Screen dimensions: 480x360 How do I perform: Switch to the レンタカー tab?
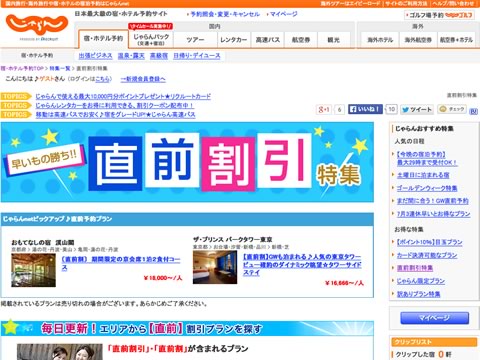pyautogui.click(x=234, y=40)
